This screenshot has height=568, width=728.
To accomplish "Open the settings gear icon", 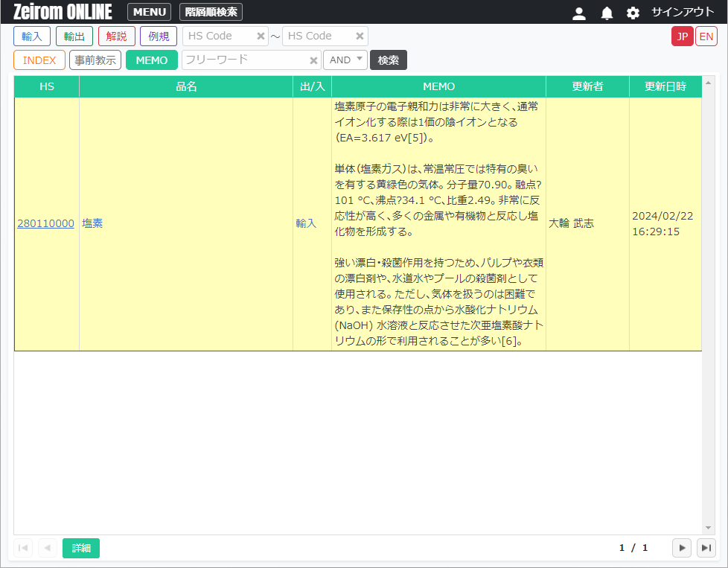I will click(x=633, y=13).
